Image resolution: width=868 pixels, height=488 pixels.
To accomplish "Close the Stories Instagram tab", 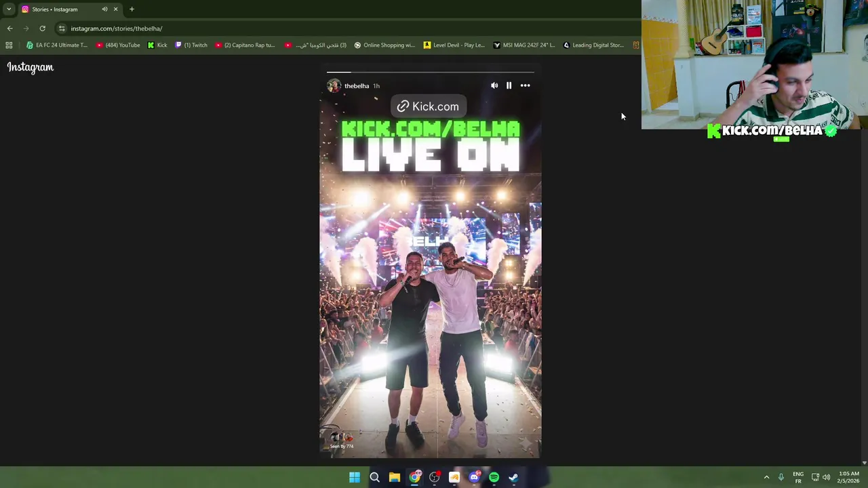I will click(x=115, y=9).
